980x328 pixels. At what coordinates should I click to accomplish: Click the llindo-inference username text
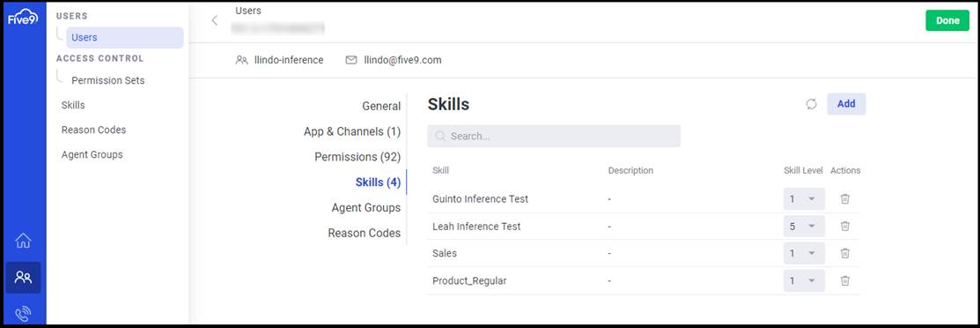tap(289, 61)
